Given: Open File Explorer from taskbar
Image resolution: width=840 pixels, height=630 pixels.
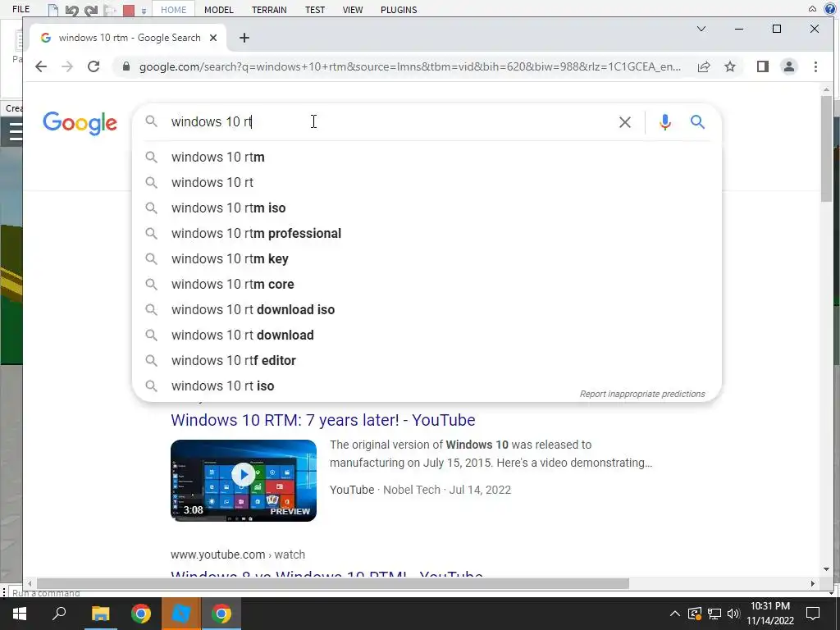Looking at the screenshot, I should pyautogui.click(x=100, y=614).
